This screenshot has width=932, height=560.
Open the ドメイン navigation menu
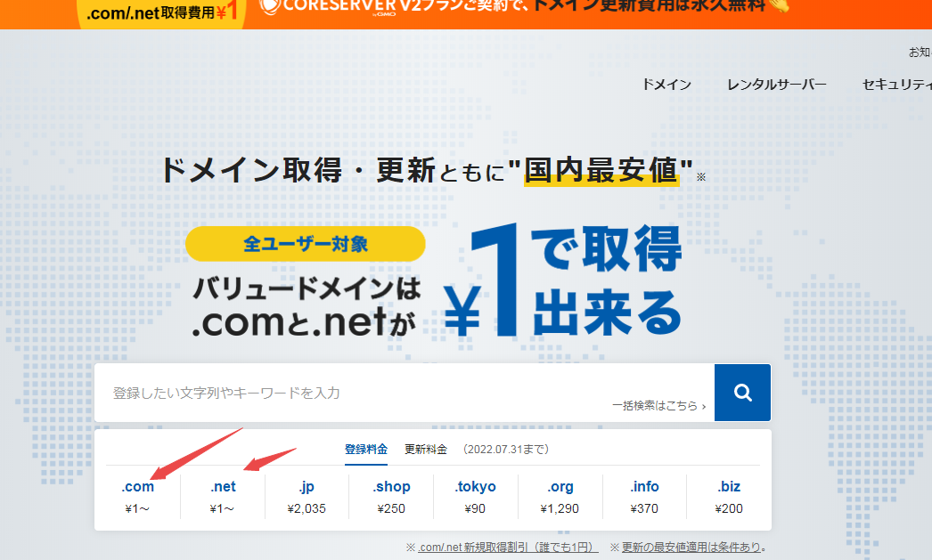click(666, 85)
